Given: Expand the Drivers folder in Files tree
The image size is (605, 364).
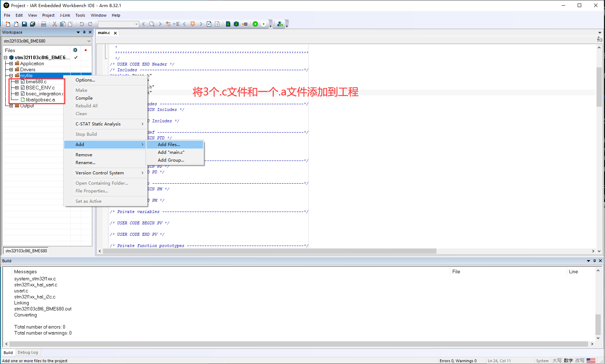Looking at the screenshot, I should (x=11, y=69).
